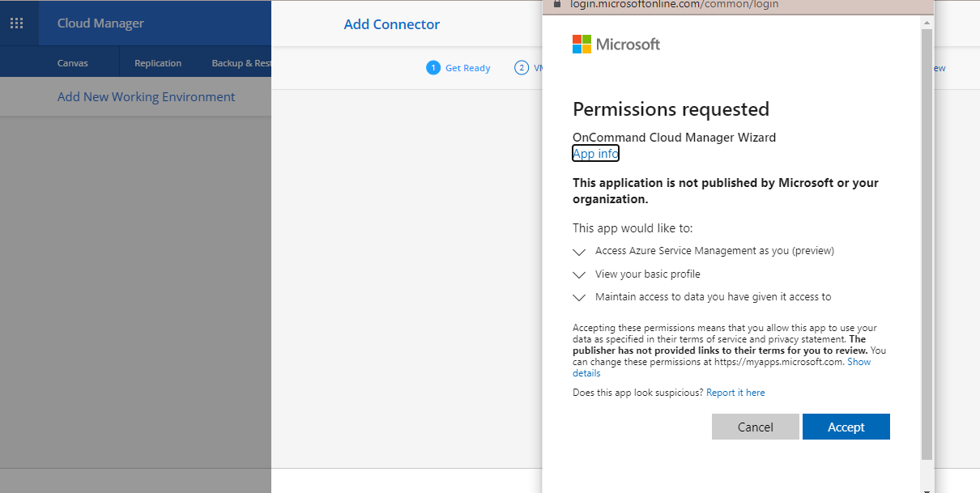Viewport: 980px width, 493px height.
Task: Expand View your basic profile permission
Action: [x=579, y=274]
